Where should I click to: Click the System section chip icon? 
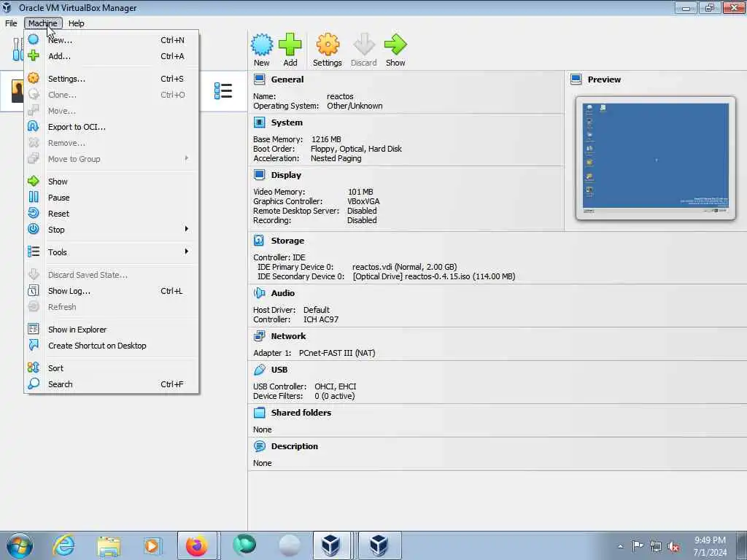259,122
